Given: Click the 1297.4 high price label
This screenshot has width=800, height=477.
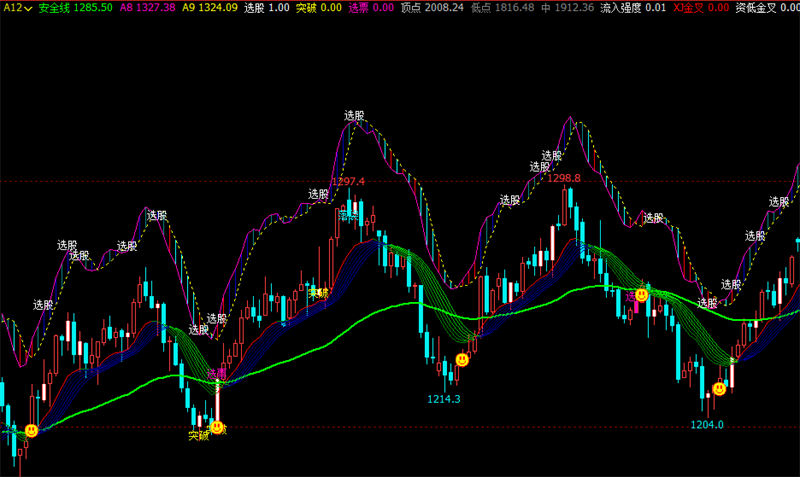Looking at the screenshot, I should click(x=348, y=182).
